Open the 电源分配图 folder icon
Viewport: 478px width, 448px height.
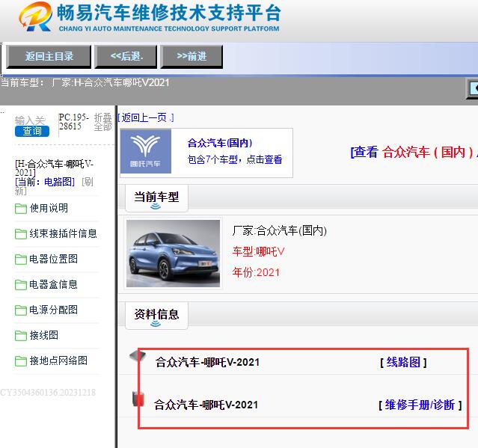tap(21, 310)
